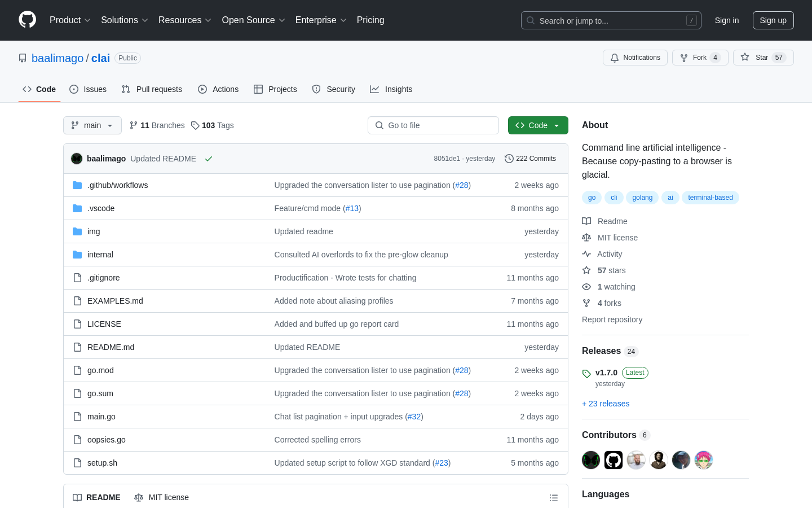Click the LICENSE file icon
812x508 pixels.
tap(77, 324)
